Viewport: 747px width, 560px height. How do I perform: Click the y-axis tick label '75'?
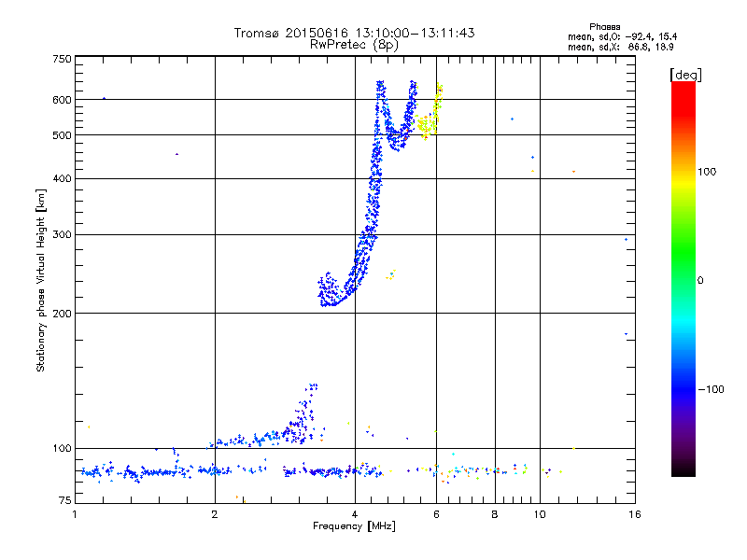coord(65,500)
